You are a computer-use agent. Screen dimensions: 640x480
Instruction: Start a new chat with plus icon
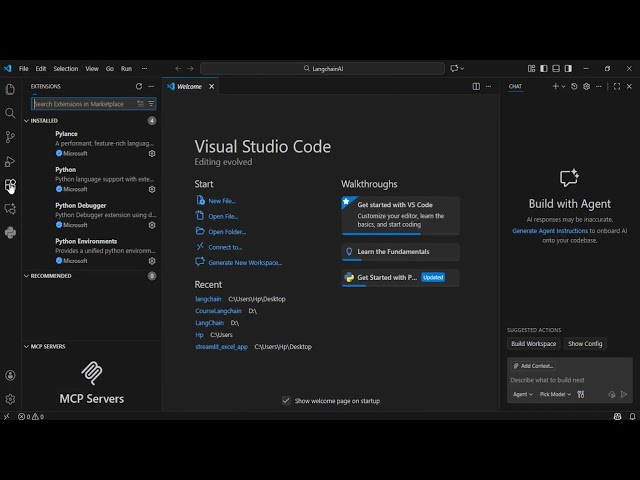(x=555, y=87)
